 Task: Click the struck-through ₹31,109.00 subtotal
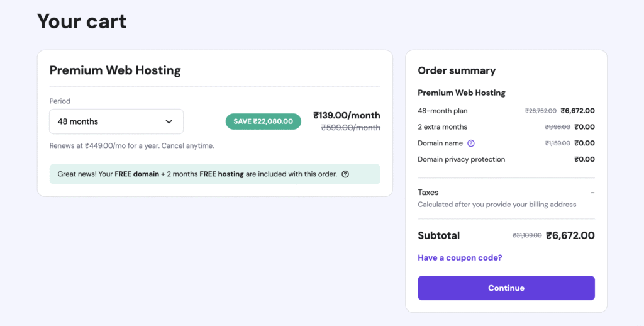click(527, 235)
